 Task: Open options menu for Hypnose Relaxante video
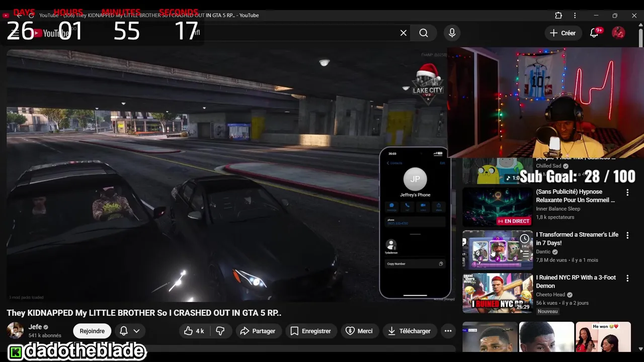627,193
